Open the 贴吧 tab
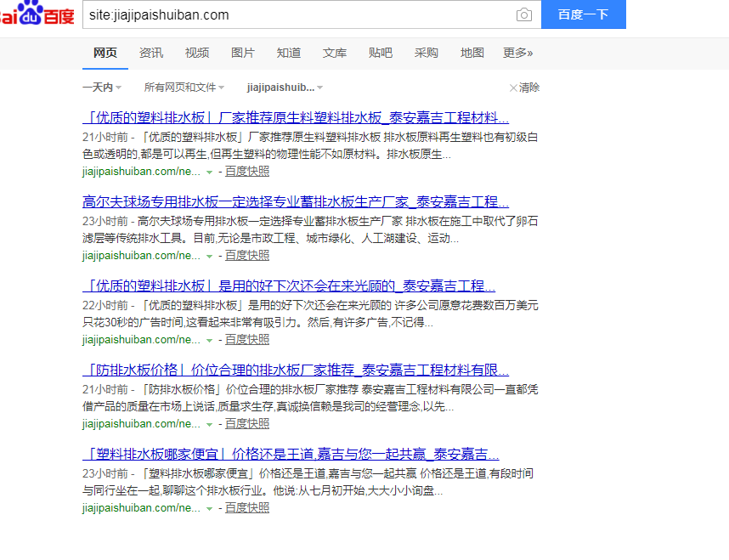The width and height of the screenshot is (729, 560). coord(381,53)
